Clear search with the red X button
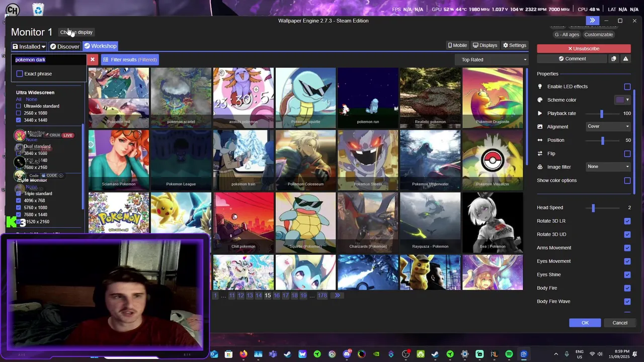644x362 pixels. (93, 59)
